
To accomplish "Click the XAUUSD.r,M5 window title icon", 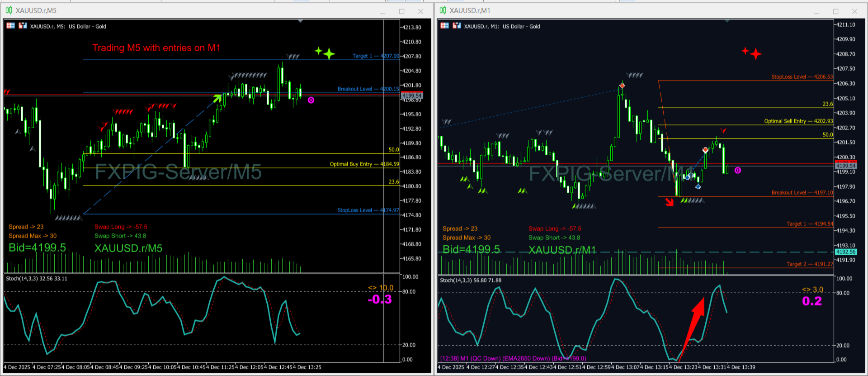I will [9, 10].
